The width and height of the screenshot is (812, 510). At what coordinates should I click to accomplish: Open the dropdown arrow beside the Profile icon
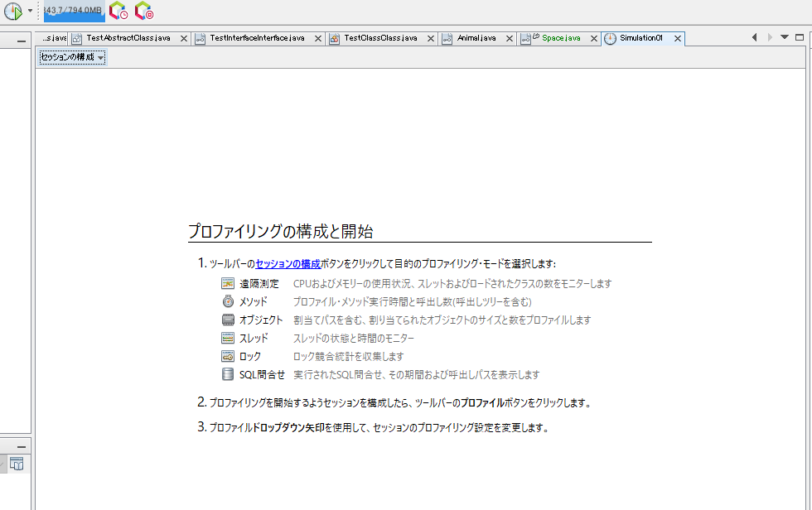click(x=30, y=11)
